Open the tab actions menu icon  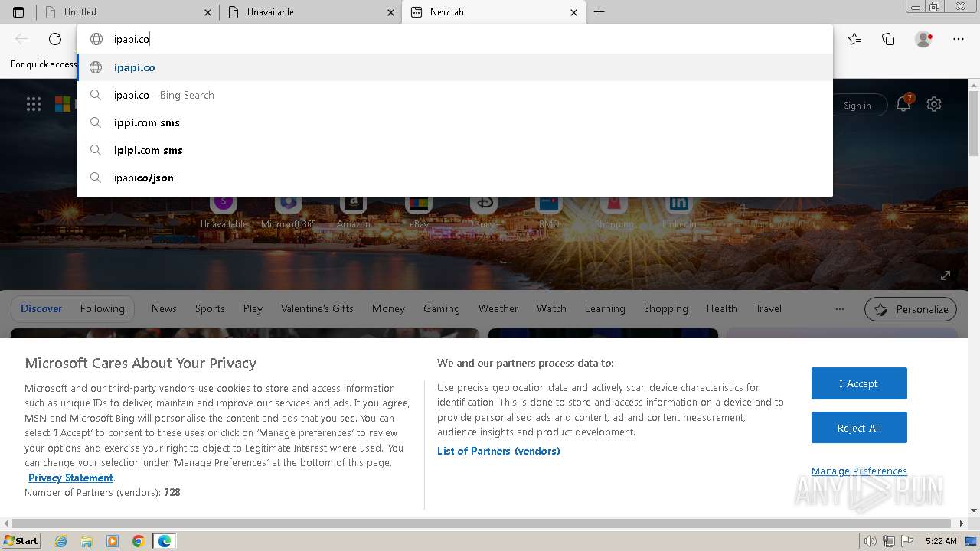[18, 12]
